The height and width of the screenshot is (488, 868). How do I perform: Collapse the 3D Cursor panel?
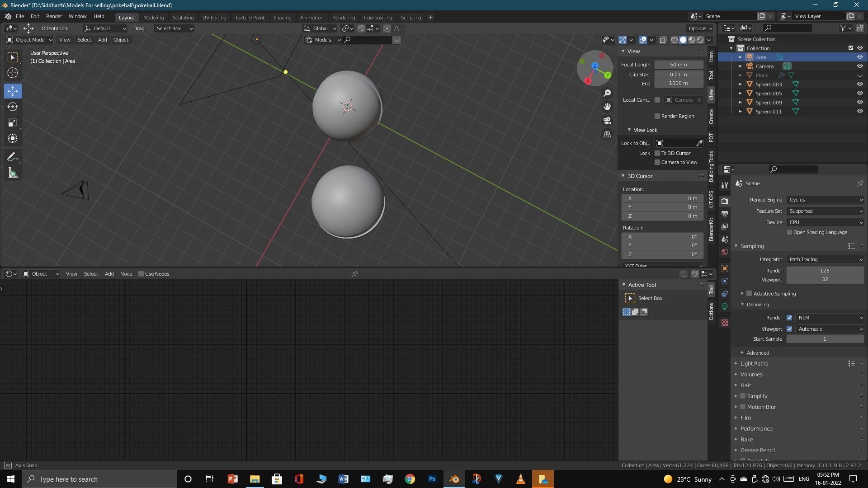tap(623, 176)
